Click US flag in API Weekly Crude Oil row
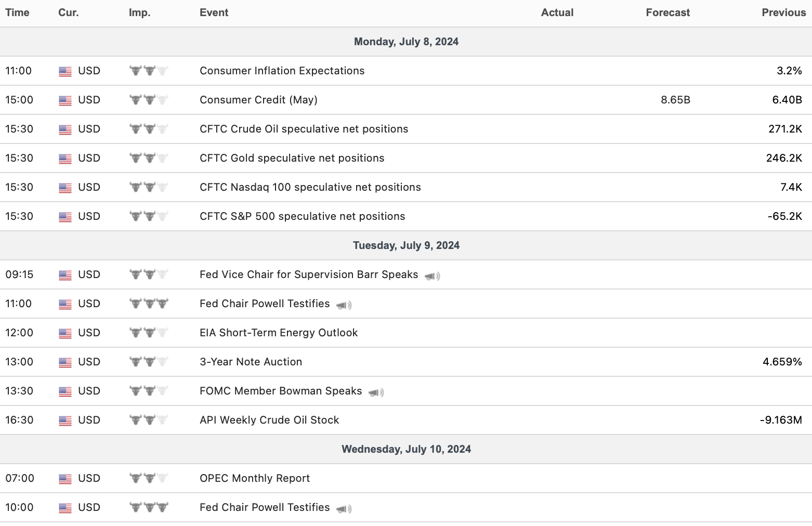This screenshot has width=812, height=526. 65,420
